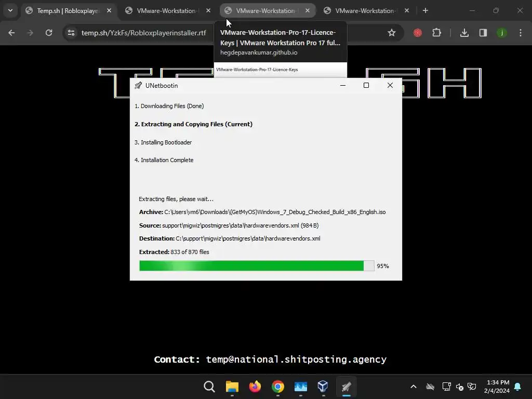Click the temp.sh URL address bar

(143, 33)
